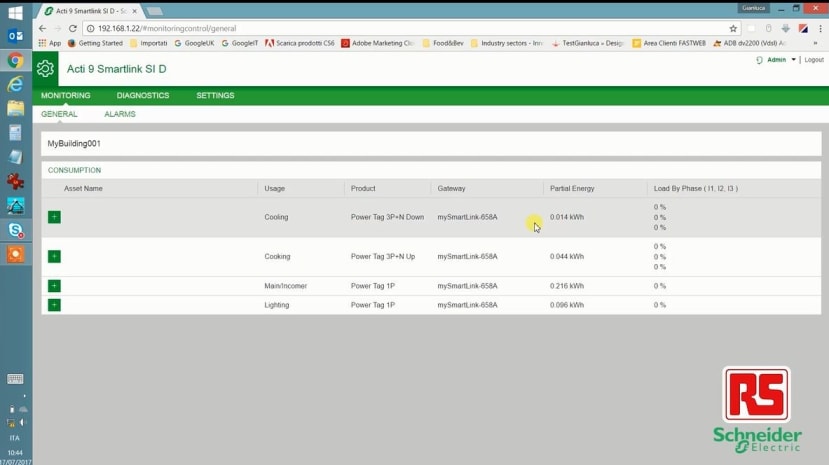Click the Product column header
This screenshot has height=465, width=829.
(x=363, y=189)
